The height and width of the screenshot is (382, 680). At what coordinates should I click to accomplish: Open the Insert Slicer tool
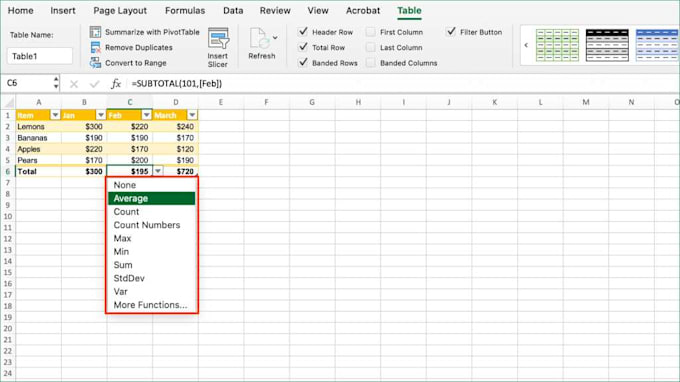pyautogui.click(x=218, y=47)
